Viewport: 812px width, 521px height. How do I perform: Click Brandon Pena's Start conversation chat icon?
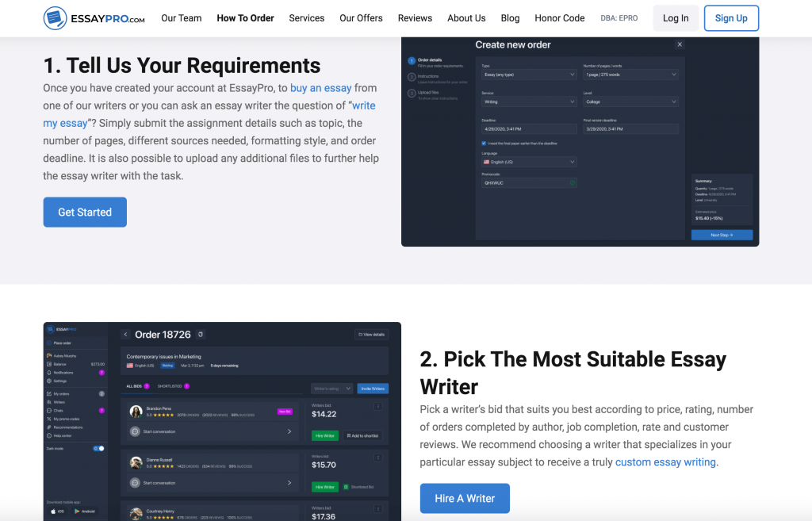(135, 431)
